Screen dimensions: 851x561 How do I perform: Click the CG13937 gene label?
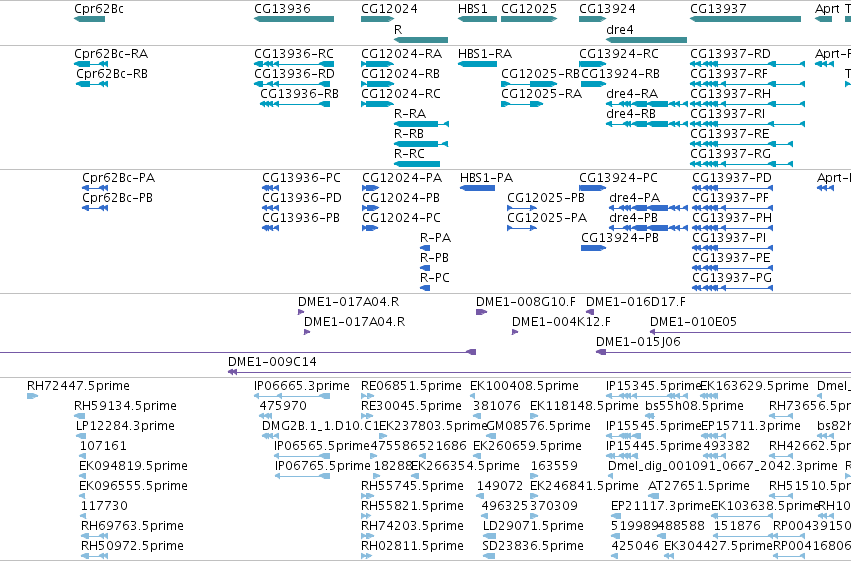718,9
